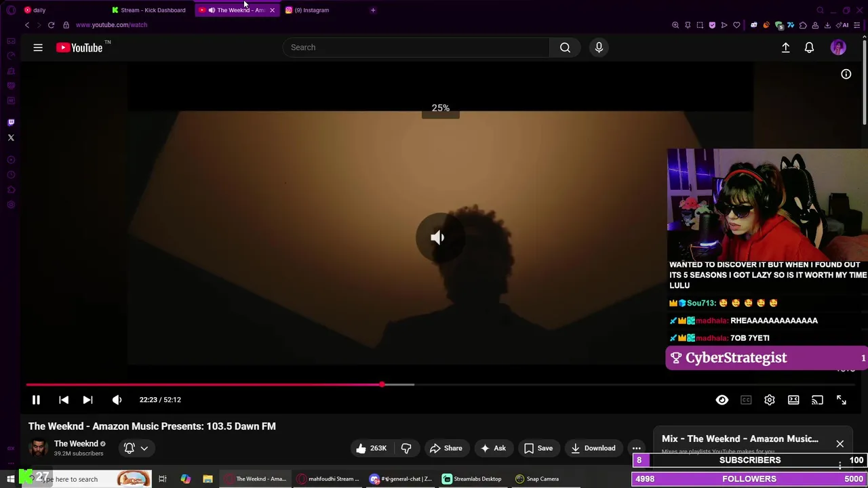This screenshot has width=868, height=488.
Task: Switch to Snap Camera taskbar app
Action: [538, 479]
